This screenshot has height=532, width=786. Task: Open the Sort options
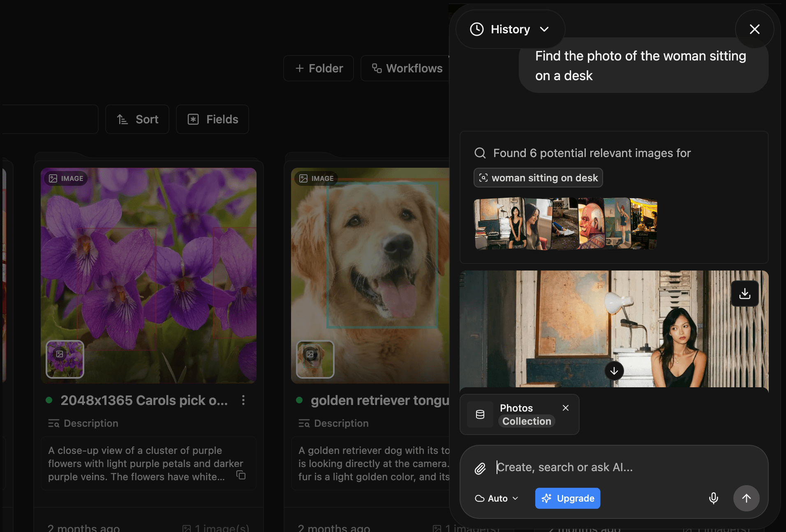click(137, 119)
